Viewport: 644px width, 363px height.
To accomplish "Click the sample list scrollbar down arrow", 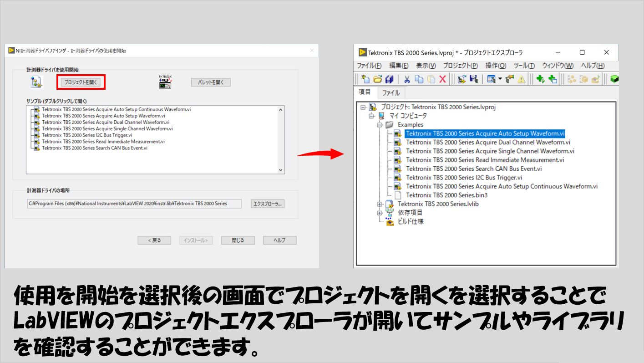I will click(281, 170).
